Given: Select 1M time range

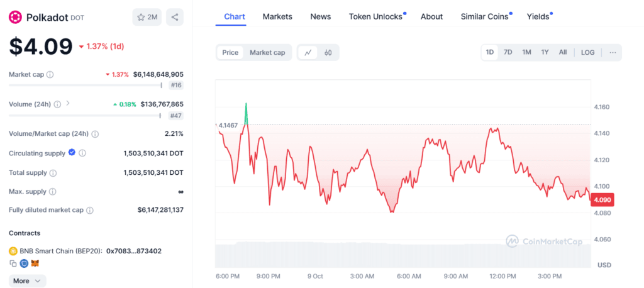Looking at the screenshot, I should pyautogui.click(x=526, y=53).
